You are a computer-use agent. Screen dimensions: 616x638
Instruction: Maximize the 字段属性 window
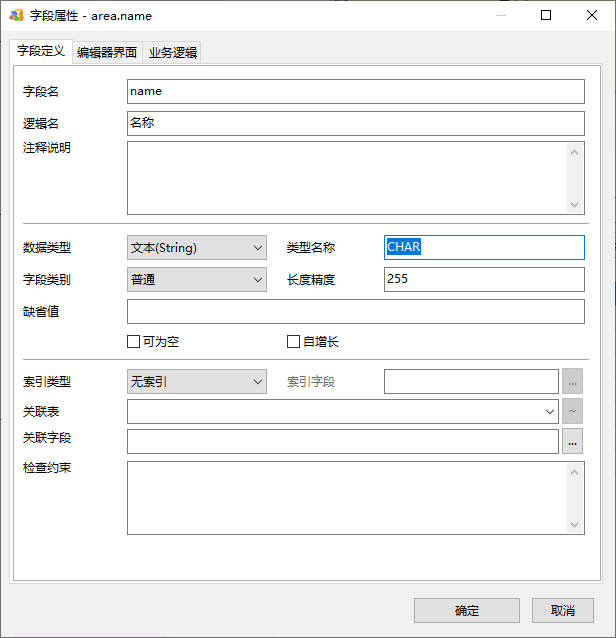tap(546, 15)
